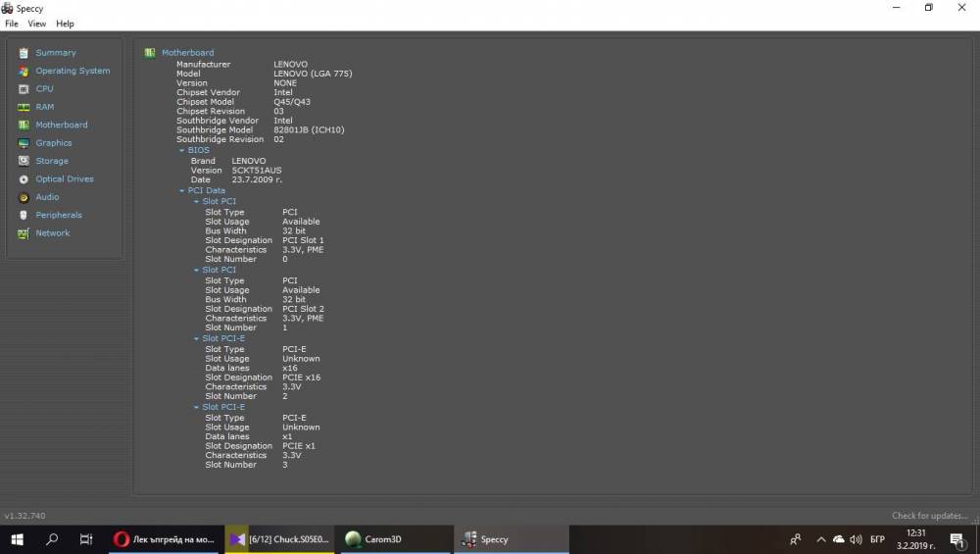The height and width of the screenshot is (554, 980).
Task: Collapse the PCI Data tree node
Action: tap(182, 190)
